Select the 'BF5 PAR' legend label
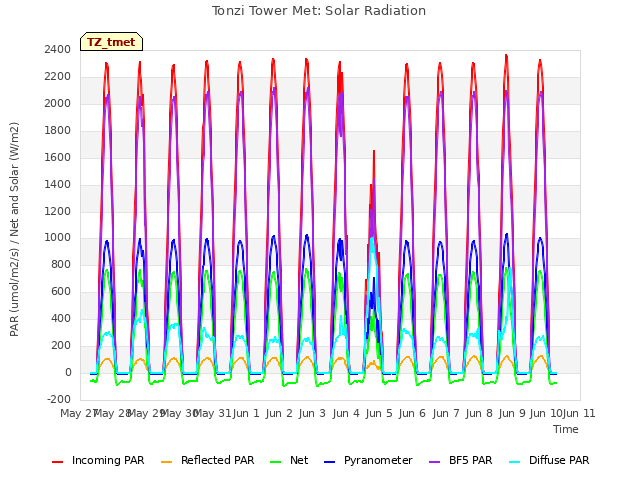The height and width of the screenshot is (480, 640). pyautogui.click(x=471, y=460)
